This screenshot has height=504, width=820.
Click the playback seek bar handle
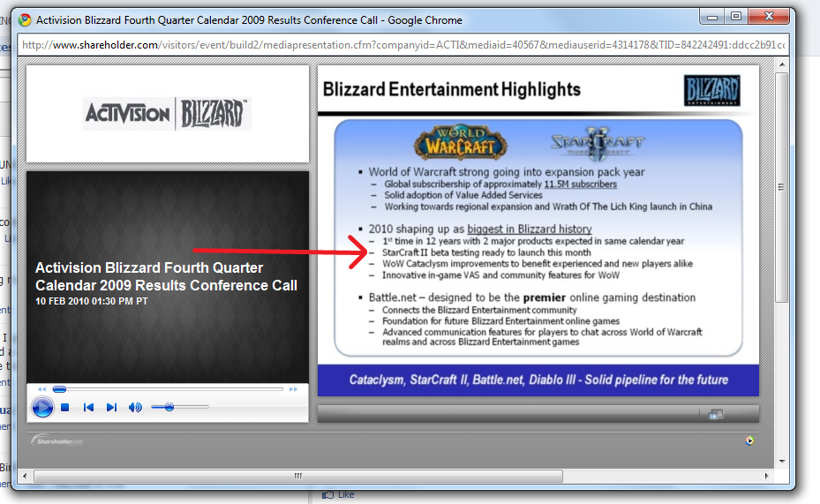[x=60, y=389]
